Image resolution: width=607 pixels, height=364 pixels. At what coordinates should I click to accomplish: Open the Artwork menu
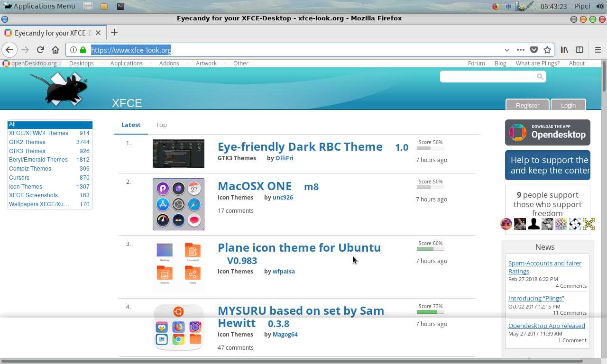point(206,63)
